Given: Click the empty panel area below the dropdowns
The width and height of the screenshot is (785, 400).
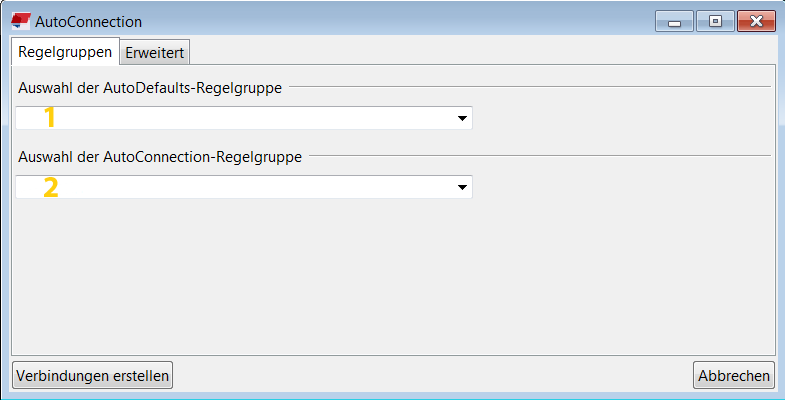Looking at the screenshot, I should tap(390, 280).
